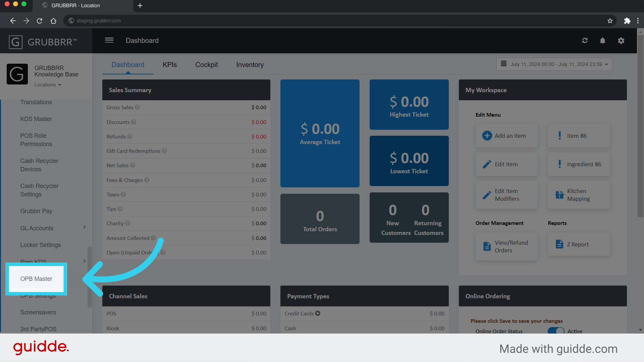Open the hamburger sidebar menu
Viewport: 644px width, 362px height.
click(109, 40)
